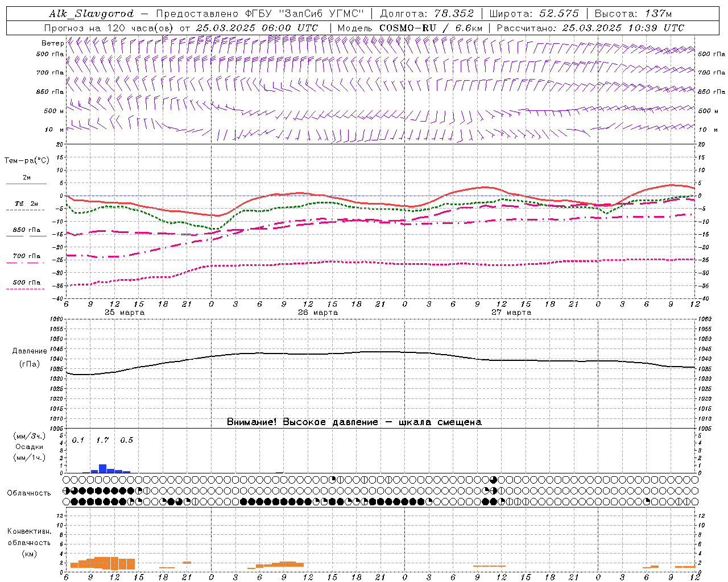
Task: Click the '26 марта' date label
Action: coord(318,313)
